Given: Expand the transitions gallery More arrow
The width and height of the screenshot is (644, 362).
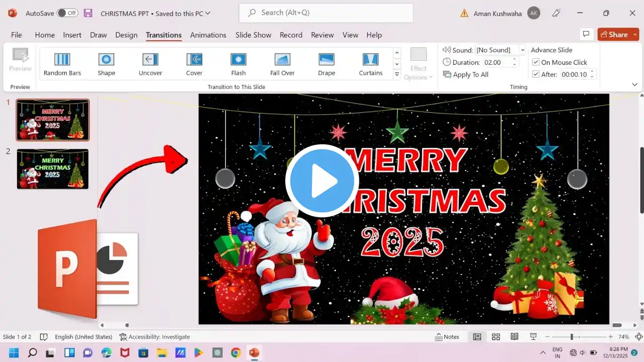Looking at the screenshot, I should click(x=396, y=75).
